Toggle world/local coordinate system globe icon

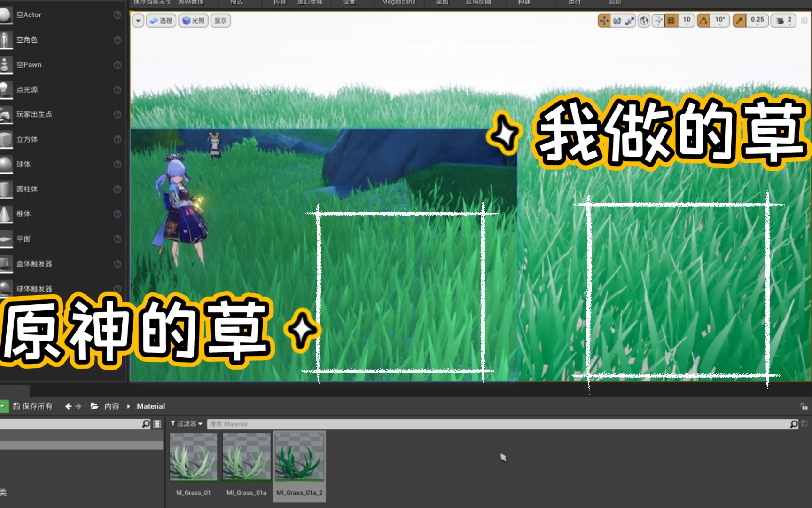coord(645,21)
